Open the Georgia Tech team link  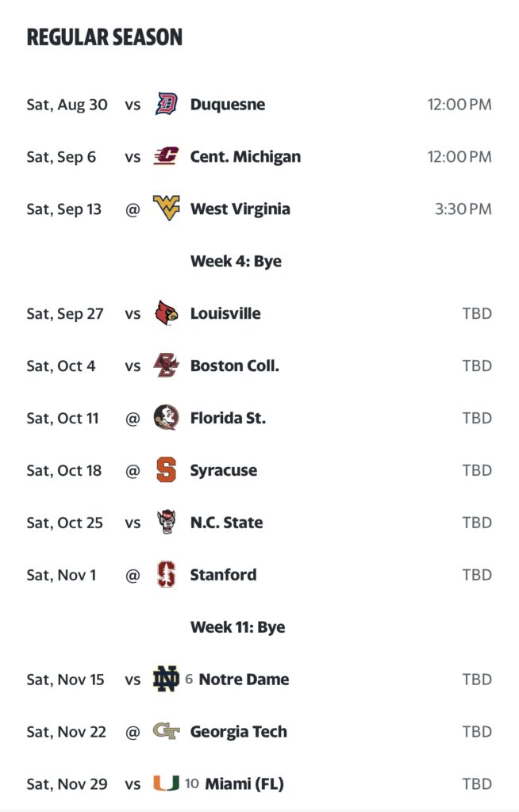(239, 732)
